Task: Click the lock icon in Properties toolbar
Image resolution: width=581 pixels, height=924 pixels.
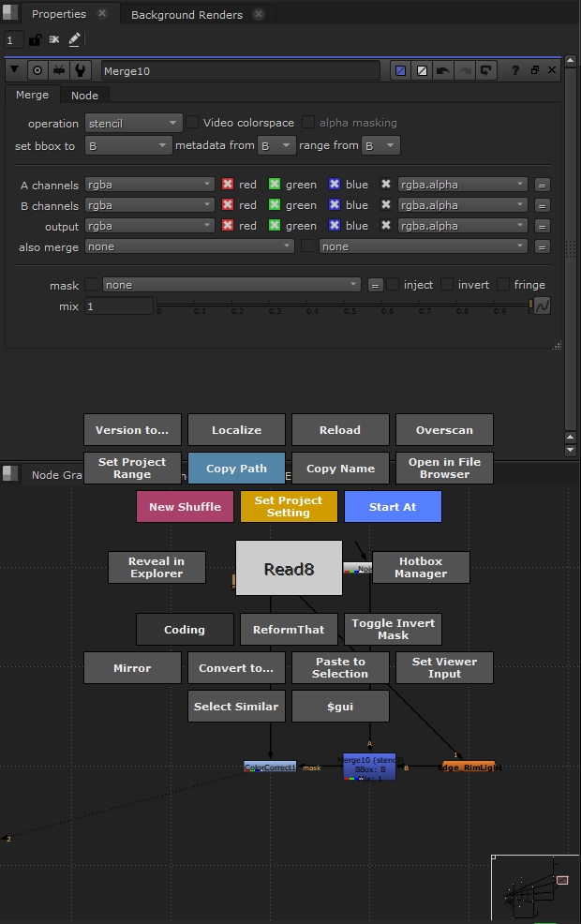Action: (x=35, y=40)
